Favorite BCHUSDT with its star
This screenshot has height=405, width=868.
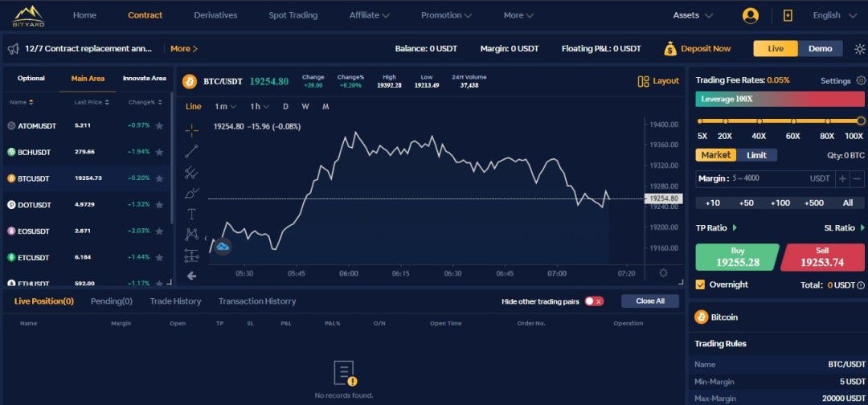point(159,152)
